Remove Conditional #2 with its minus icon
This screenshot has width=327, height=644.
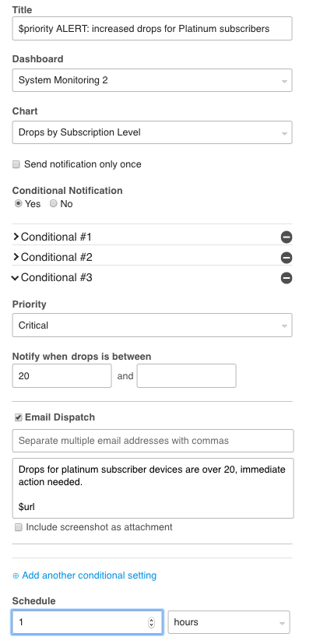tap(287, 258)
